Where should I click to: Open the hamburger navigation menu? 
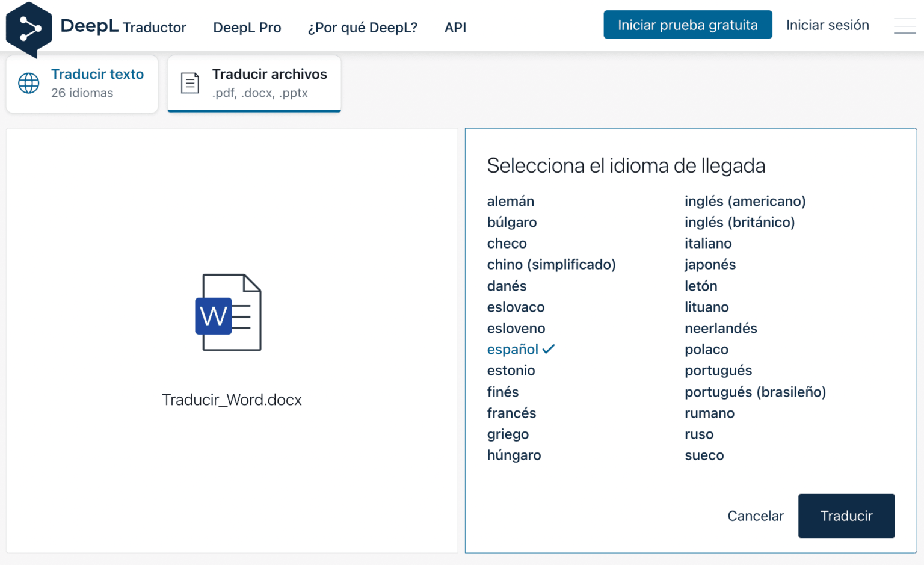(905, 26)
